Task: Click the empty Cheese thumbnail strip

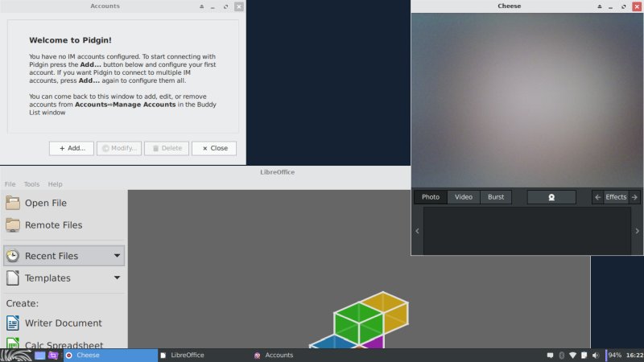Action: pos(527,231)
